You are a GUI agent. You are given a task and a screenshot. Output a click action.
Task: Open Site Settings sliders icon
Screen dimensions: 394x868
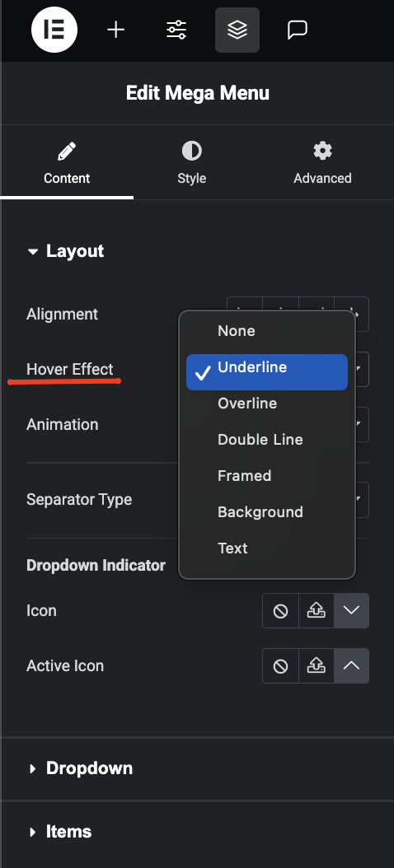[176, 30]
